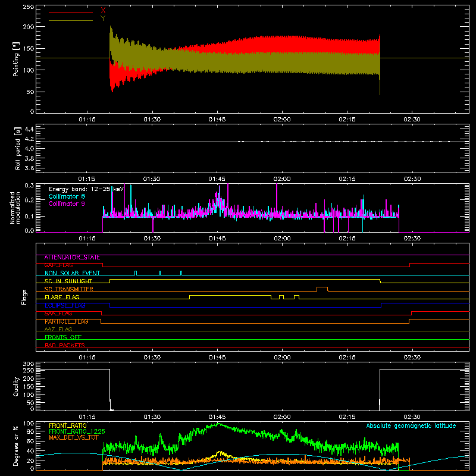Screen dimensions: 476x476
Task: Click the BAD_PACKETS flag label
Action: click(x=65, y=345)
